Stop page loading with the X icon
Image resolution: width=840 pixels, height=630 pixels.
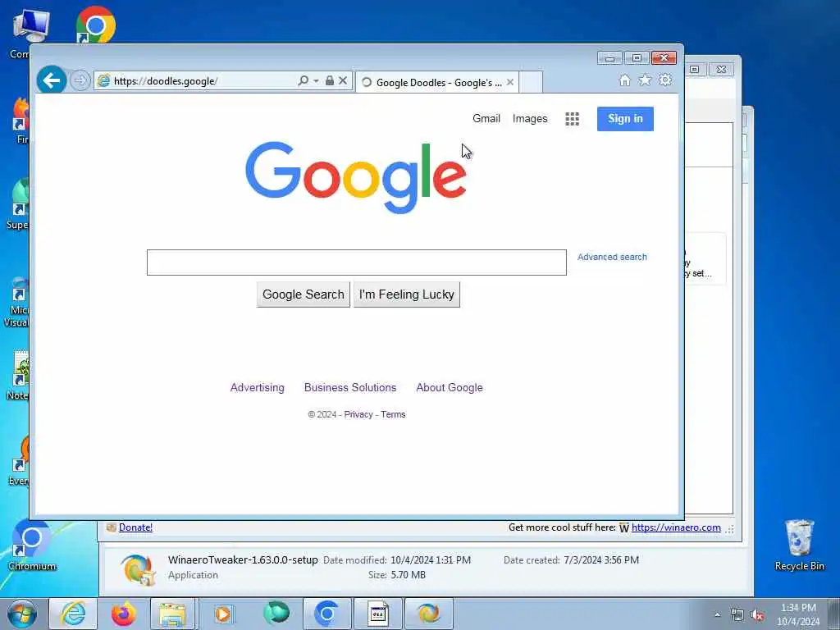(x=343, y=80)
